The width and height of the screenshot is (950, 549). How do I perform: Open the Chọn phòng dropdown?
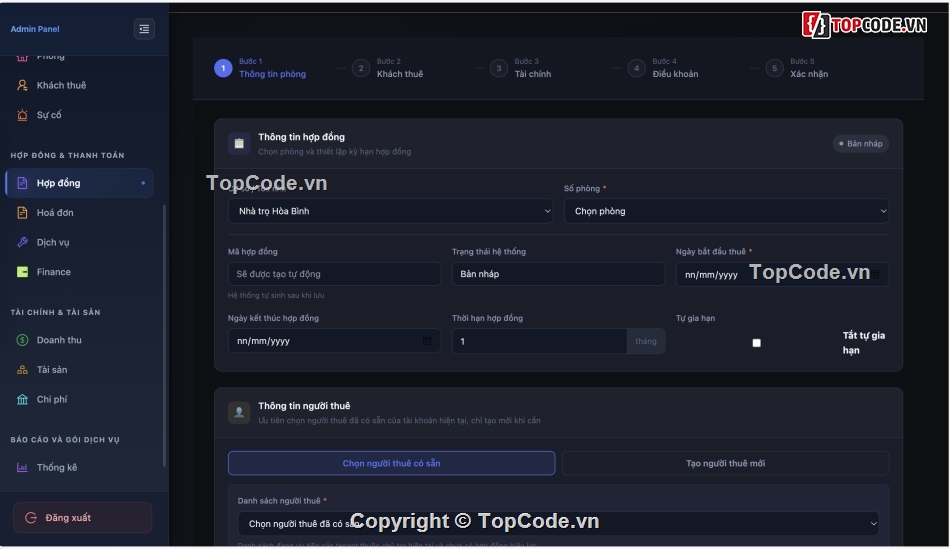[x=726, y=211]
